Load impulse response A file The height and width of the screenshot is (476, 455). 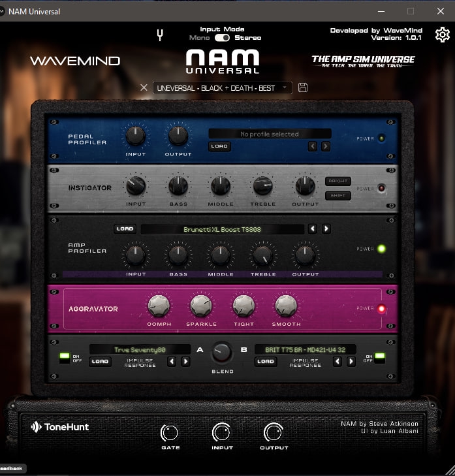coord(100,361)
